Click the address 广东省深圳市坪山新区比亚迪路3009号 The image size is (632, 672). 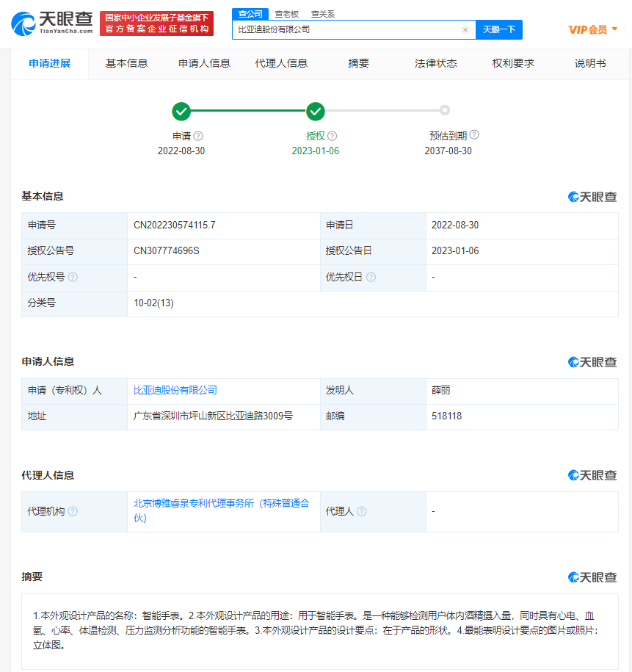point(213,416)
